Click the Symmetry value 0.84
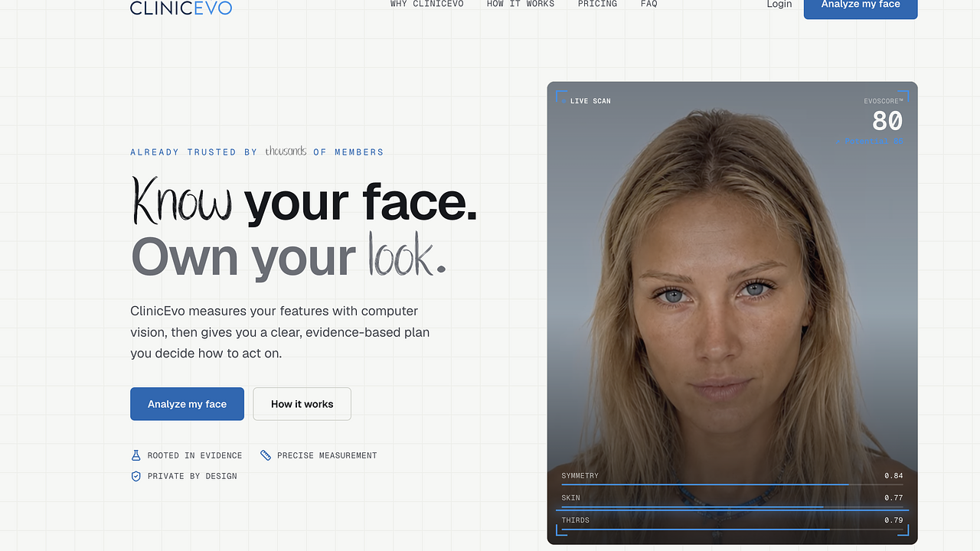The image size is (980, 551). pyautogui.click(x=893, y=476)
